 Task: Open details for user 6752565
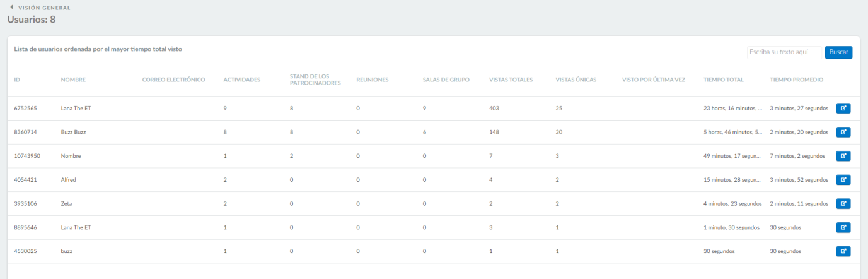[x=843, y=108]
